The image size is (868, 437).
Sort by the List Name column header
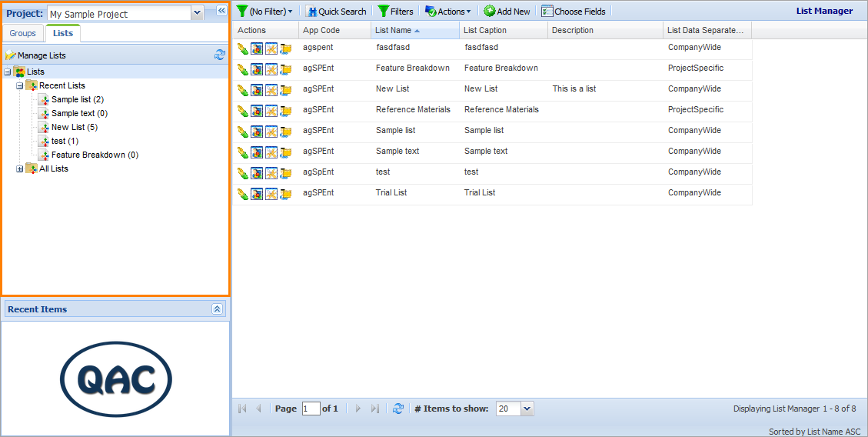415,31
